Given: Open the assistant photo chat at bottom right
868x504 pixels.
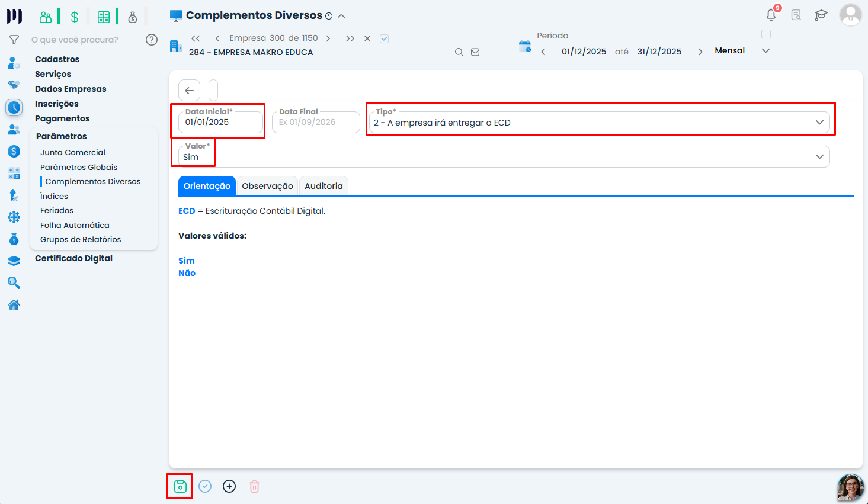Looking at the screenshot, I should tap(851, 487).
